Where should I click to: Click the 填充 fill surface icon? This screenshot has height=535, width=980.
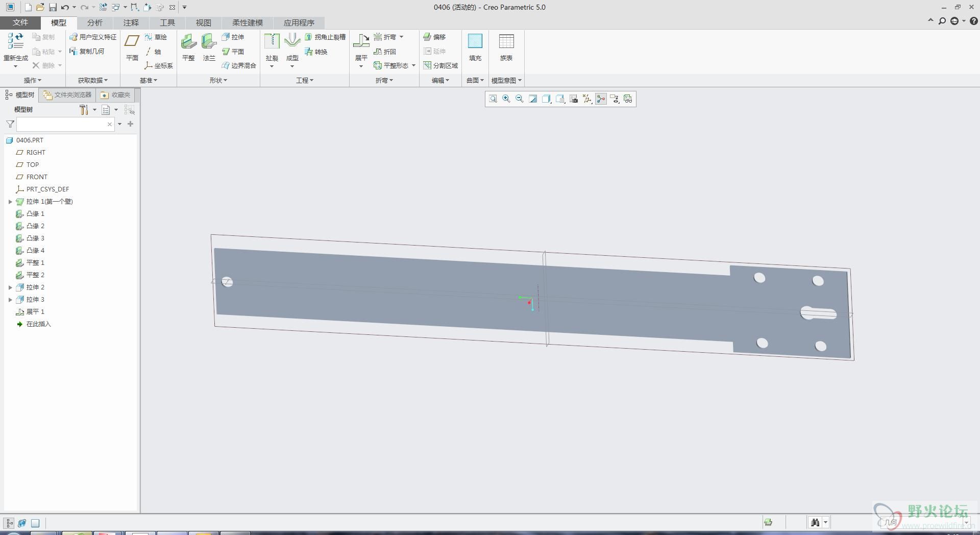point(475,41)
